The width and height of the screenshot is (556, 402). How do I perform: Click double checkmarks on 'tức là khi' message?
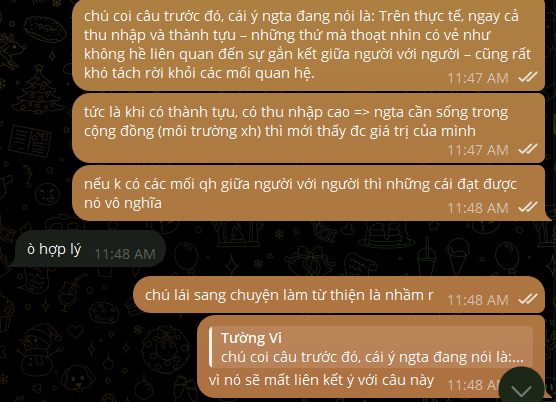click(x=528, y=149)
